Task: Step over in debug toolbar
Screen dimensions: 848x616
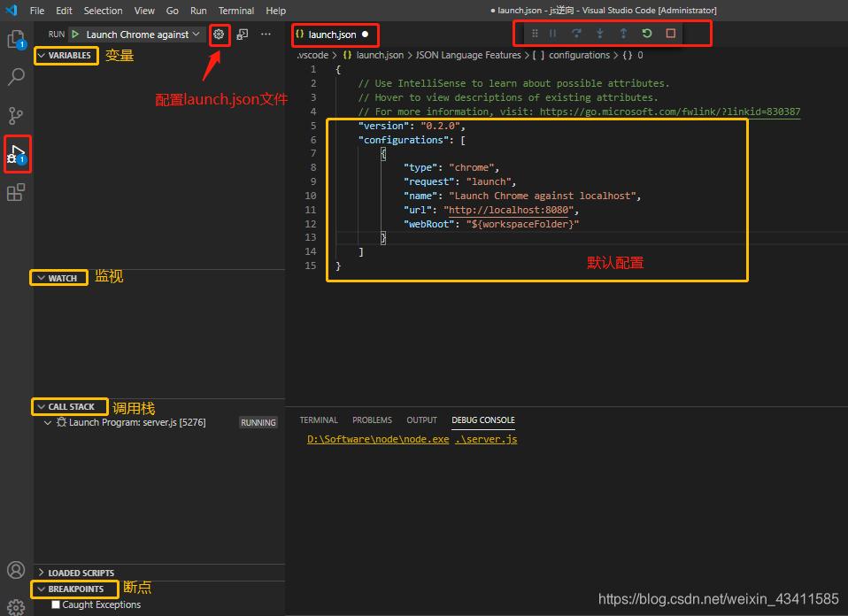Action: [576, 34]
